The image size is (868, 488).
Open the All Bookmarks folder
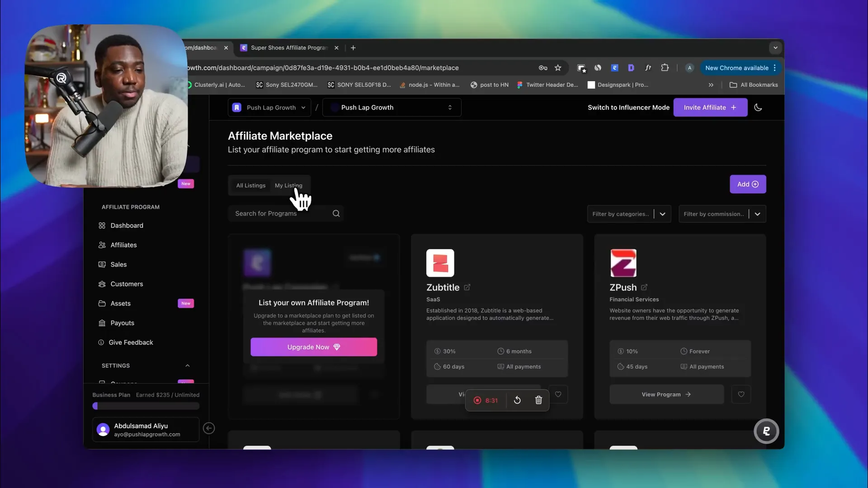(x=754, y=85)
